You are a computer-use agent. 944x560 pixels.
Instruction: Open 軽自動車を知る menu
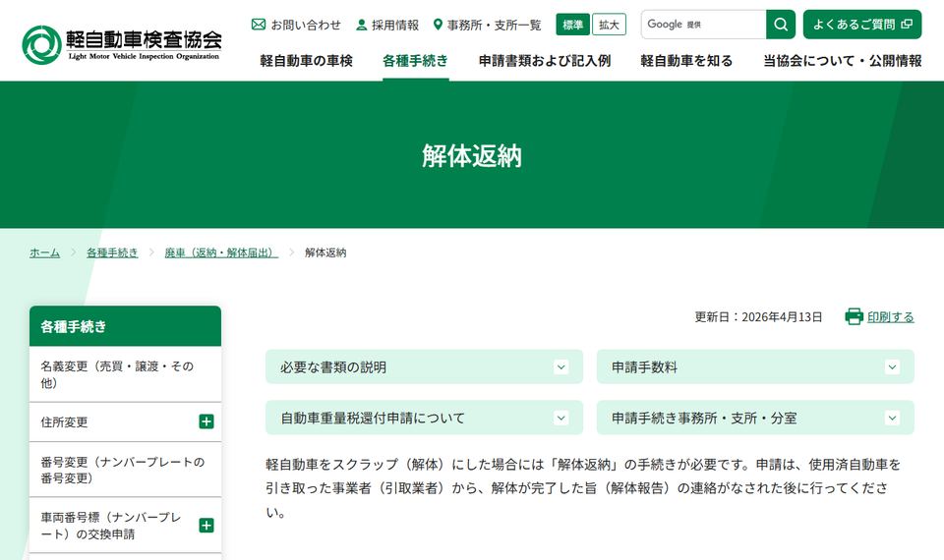click(686, 61)
